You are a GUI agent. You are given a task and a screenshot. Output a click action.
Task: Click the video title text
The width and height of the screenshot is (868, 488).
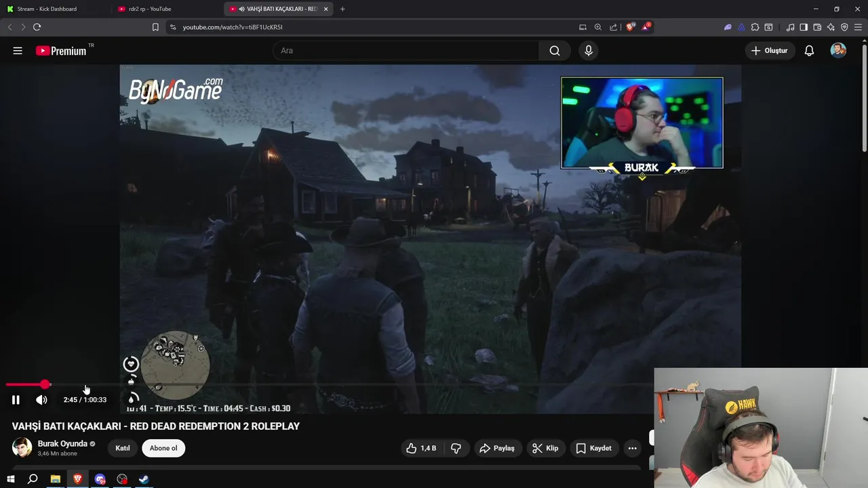(x=155, y=426)
